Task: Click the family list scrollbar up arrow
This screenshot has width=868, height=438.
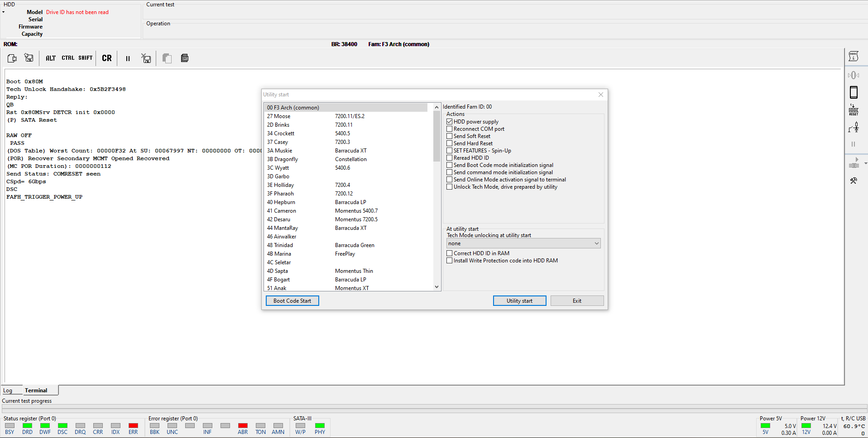Action: pos(436,107)
